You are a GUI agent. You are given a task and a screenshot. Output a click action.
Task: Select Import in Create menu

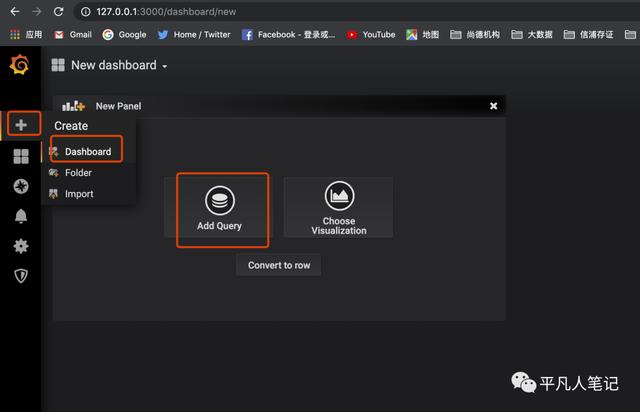click(x=79, y=194)
